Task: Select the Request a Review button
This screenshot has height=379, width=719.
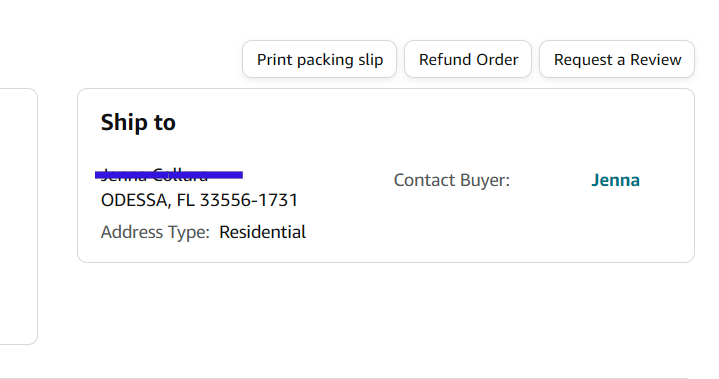Action: (x=617, y=59)
